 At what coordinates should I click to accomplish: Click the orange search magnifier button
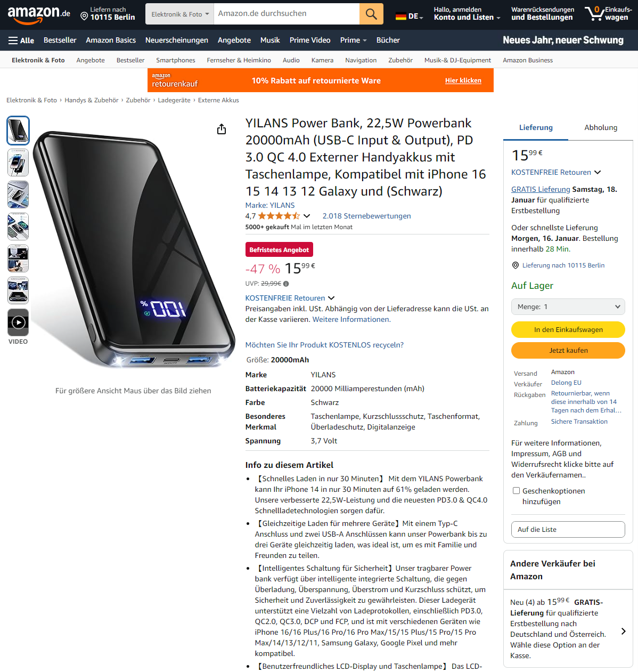point(371,14)
